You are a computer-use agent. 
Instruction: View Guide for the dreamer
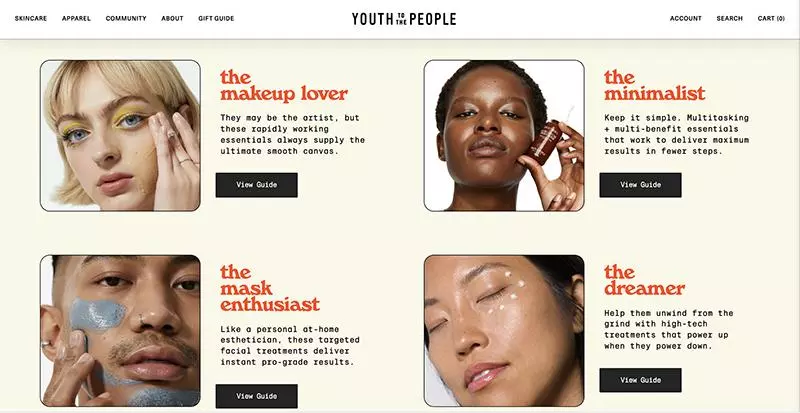[640, 380]
